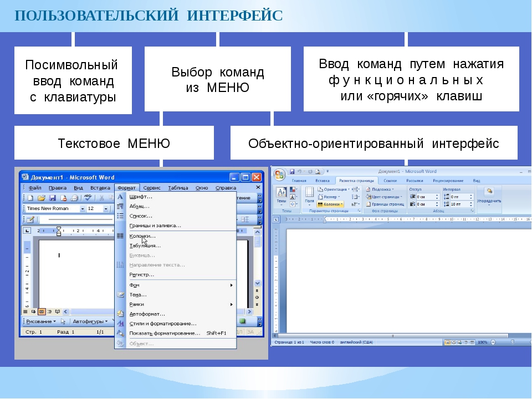Select print layout view in Word 2007 status bar
Screen dimensions: 532x399
448,342
